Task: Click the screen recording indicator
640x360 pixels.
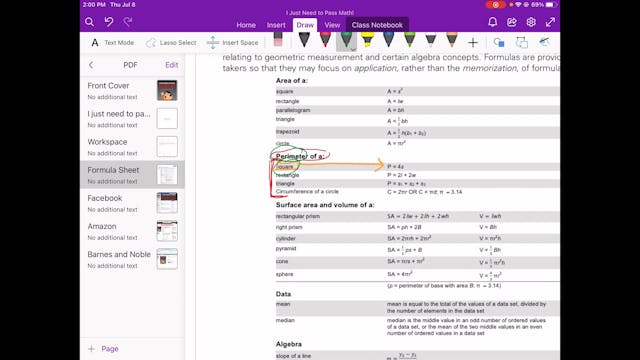Action: pyautogui.click(x=496, y=5)
